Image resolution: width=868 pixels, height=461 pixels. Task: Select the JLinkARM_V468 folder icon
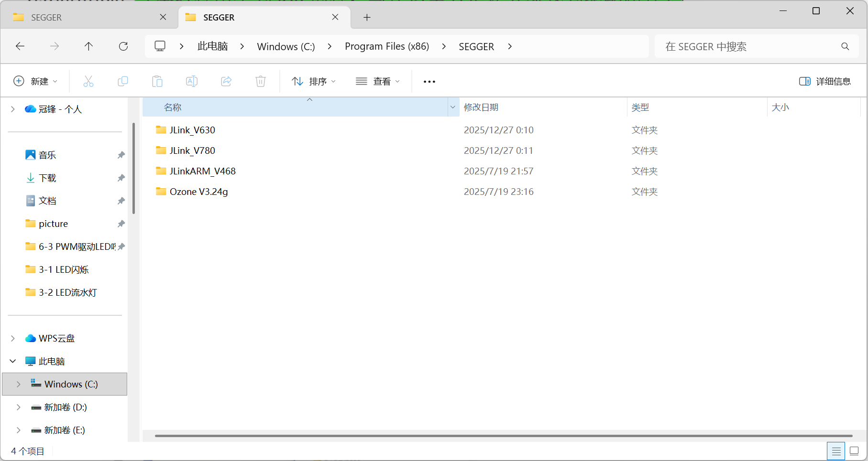tap(161, 171)
